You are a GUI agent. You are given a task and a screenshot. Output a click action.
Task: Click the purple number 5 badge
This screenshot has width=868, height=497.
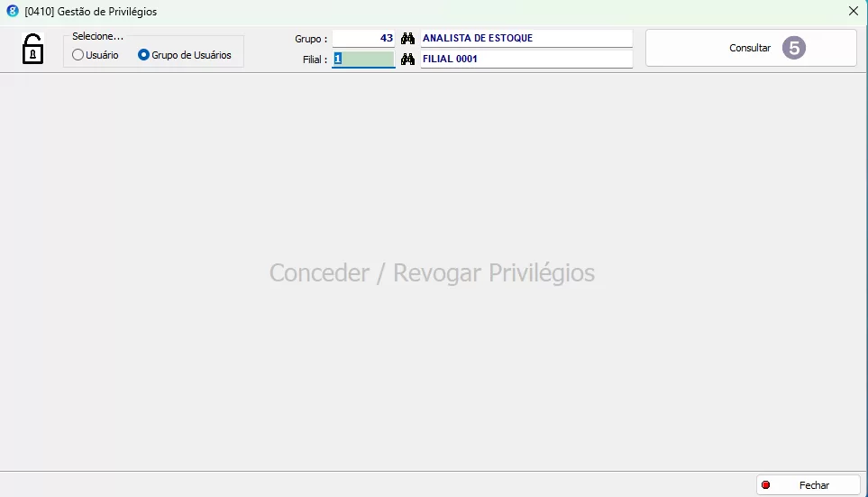[793, 48]
